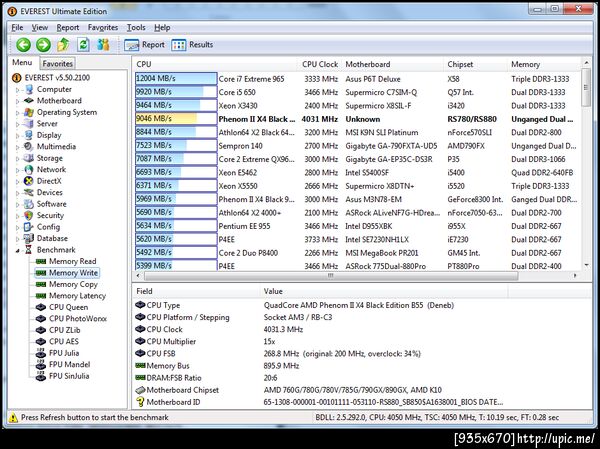Viewport: 600px width, 449px height.
Task: Select the 9046 MB/s Phenom II X4 row
Action: tap(357, 119)
